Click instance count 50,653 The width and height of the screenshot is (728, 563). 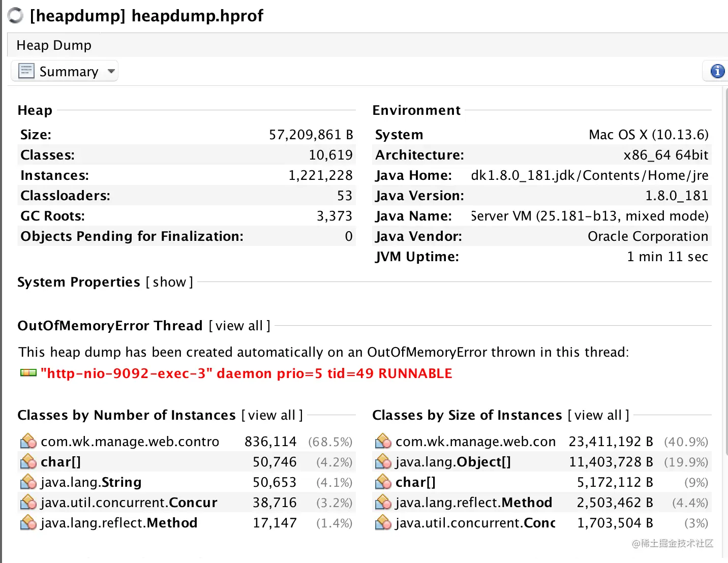click(x=275, y=482)
